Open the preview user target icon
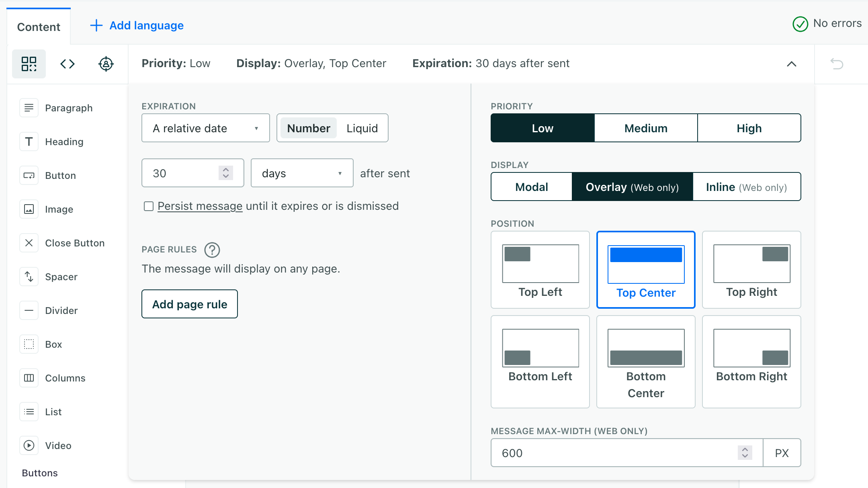 pos(106,64)
